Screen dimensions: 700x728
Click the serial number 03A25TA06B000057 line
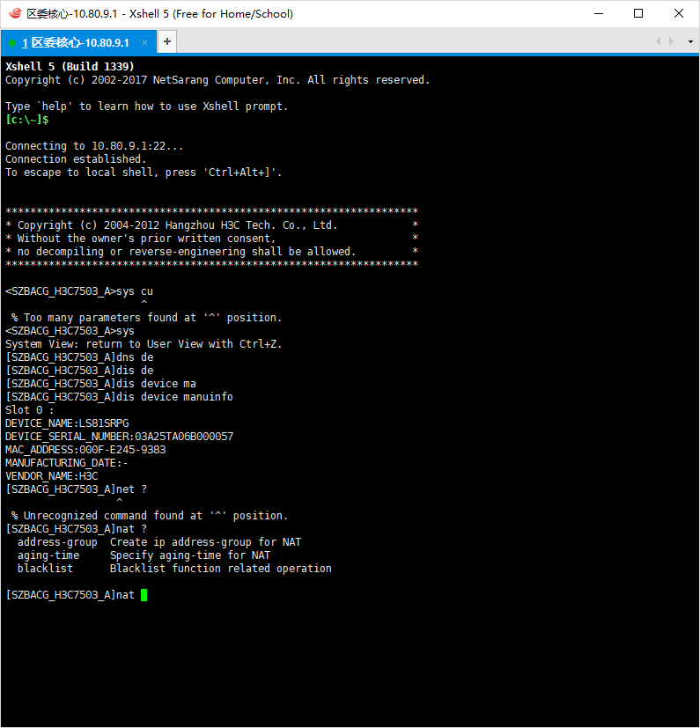pyautogui.click(x=120, y=436)
